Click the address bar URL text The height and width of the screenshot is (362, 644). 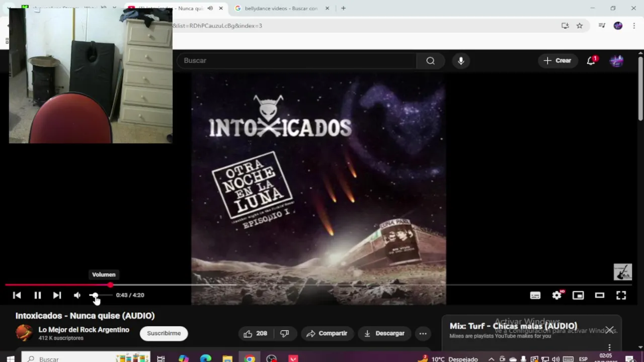(x=217, y=26)
